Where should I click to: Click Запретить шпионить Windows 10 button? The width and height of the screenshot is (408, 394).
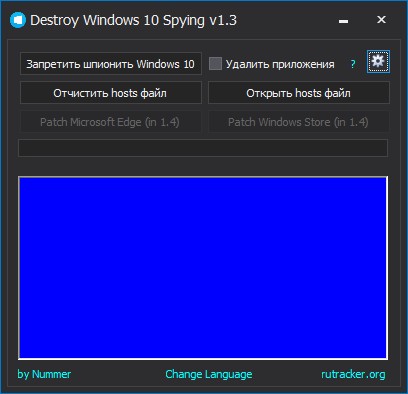[111, 63]
